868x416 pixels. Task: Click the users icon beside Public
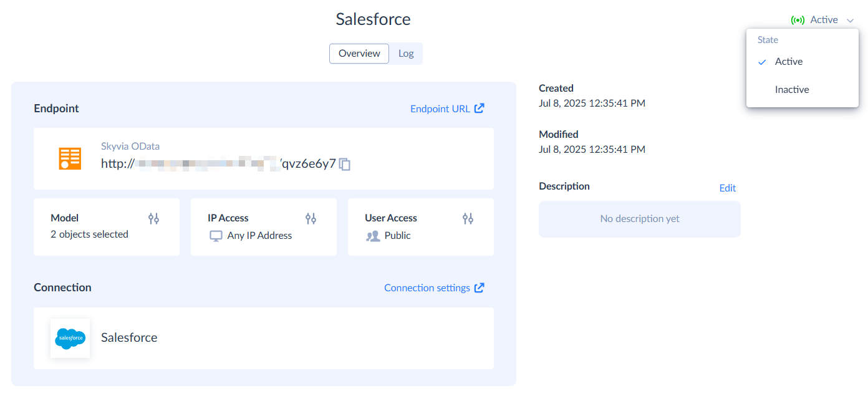tap(373, 236)
